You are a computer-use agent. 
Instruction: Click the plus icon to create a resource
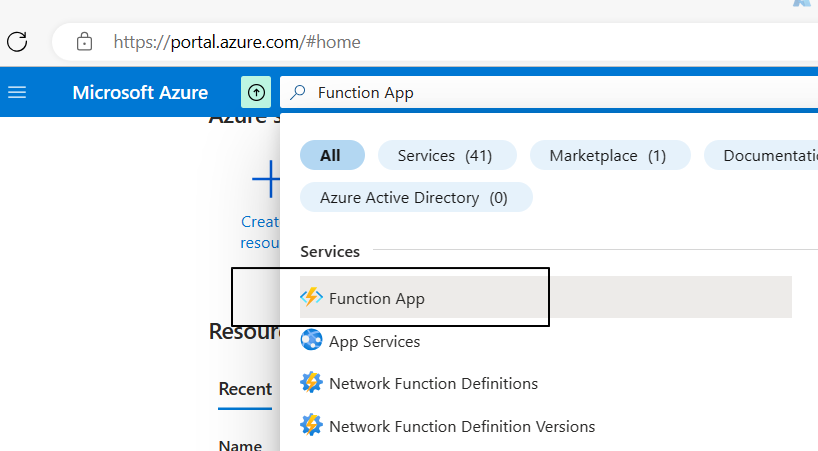click(x=265, y=180)
